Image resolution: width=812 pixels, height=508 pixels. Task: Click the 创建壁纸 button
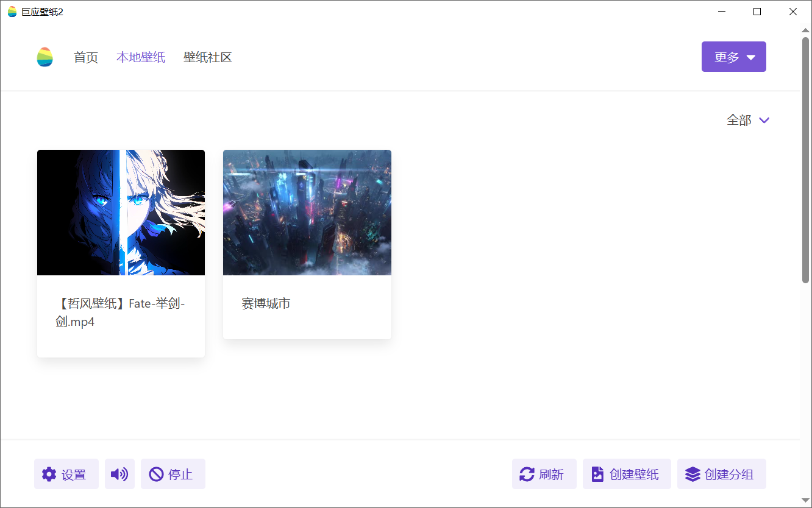click(627, 474)
